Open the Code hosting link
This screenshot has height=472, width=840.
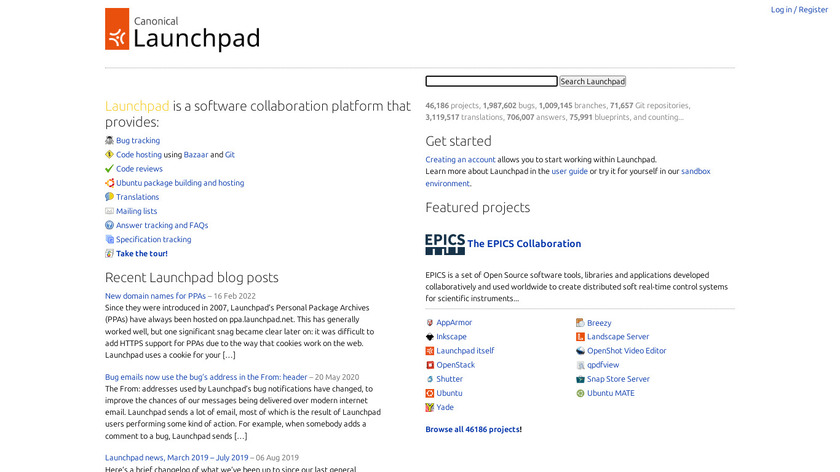click(x=139, y=154)
